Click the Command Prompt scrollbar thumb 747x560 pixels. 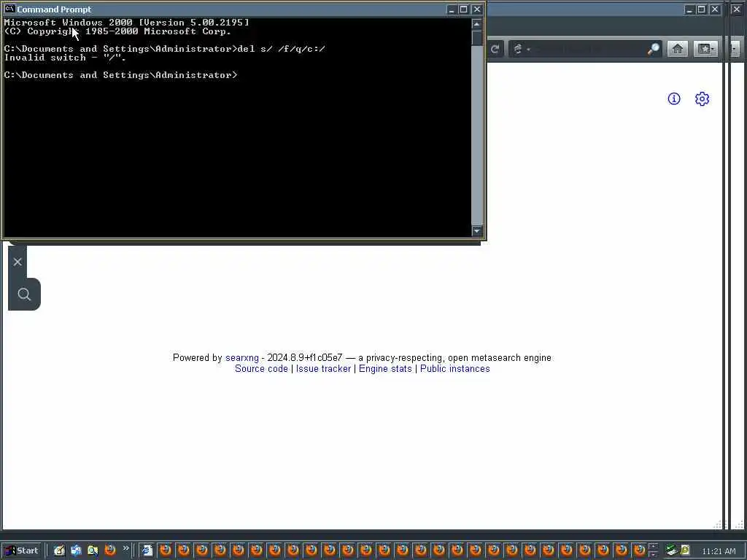(476, 38)
